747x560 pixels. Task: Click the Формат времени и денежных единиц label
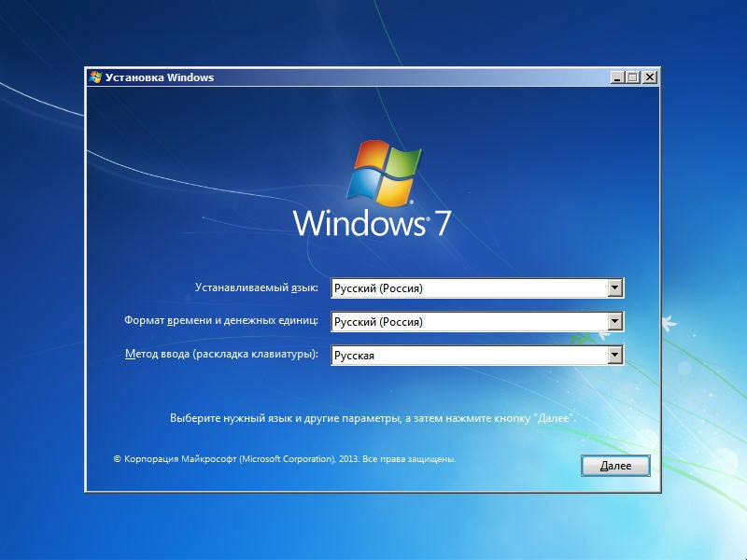click(x=221, y=321)
